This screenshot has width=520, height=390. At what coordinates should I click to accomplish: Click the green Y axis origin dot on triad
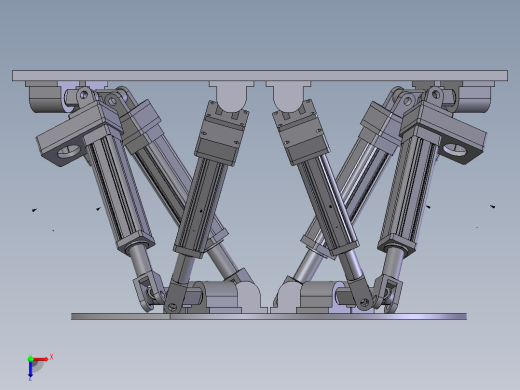tap(30, 359)
